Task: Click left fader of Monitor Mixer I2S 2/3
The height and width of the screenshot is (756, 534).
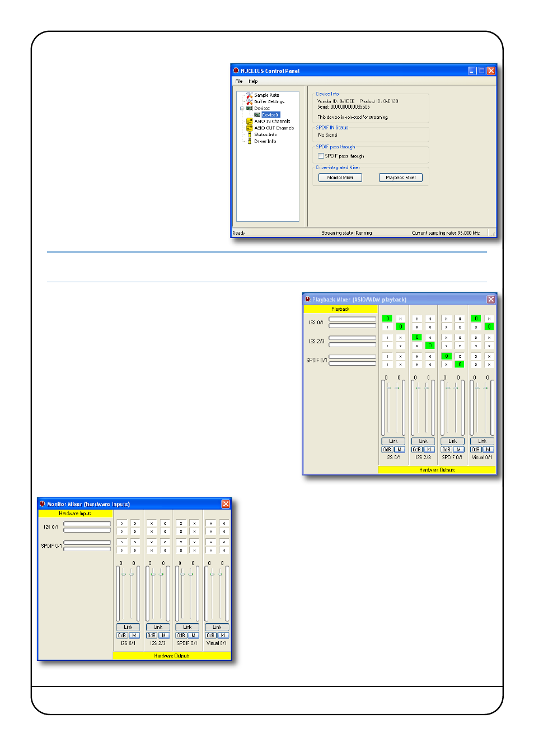Action: click(x=153, y=574)
